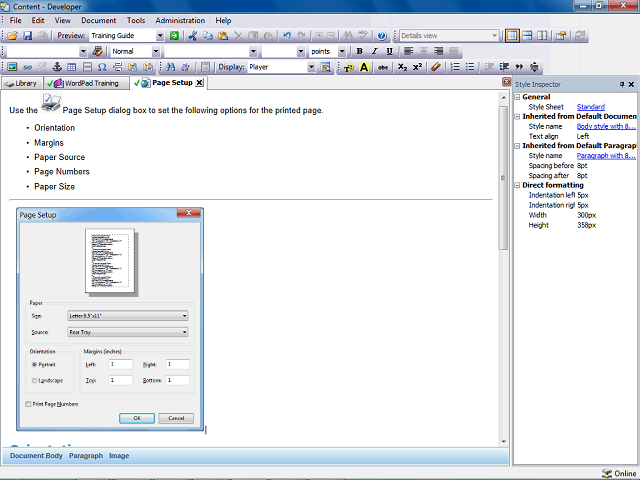Clear formatting with the eraser icon
Image resolution: width=640 pixels, height=480 pixels.
(436, 67)
